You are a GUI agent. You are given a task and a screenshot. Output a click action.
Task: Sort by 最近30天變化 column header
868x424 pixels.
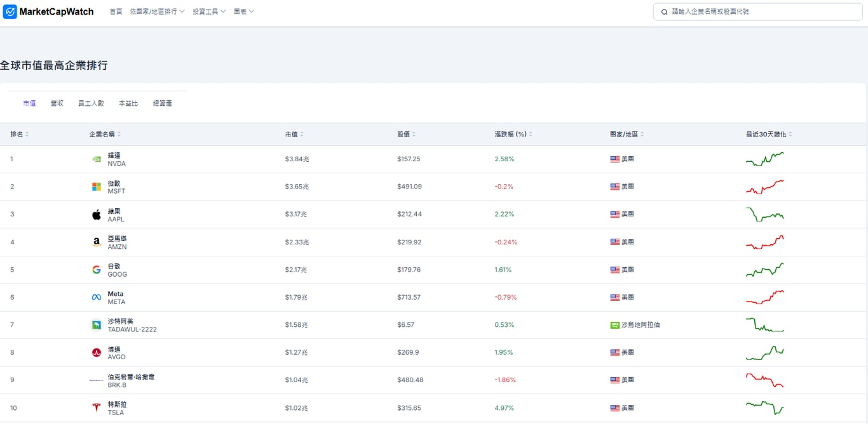click(x=769, y=135)
